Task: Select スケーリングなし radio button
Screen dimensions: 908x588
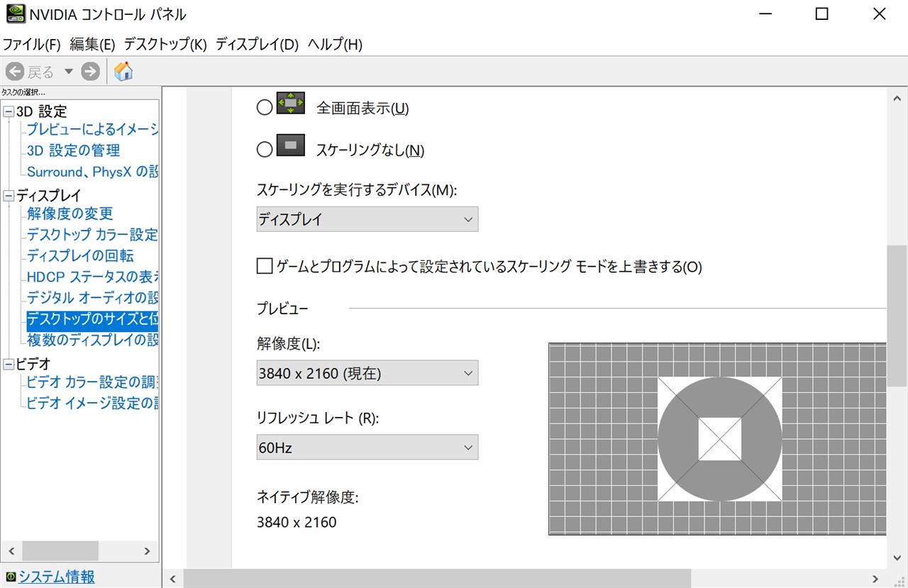Action: tap(265, 150)
